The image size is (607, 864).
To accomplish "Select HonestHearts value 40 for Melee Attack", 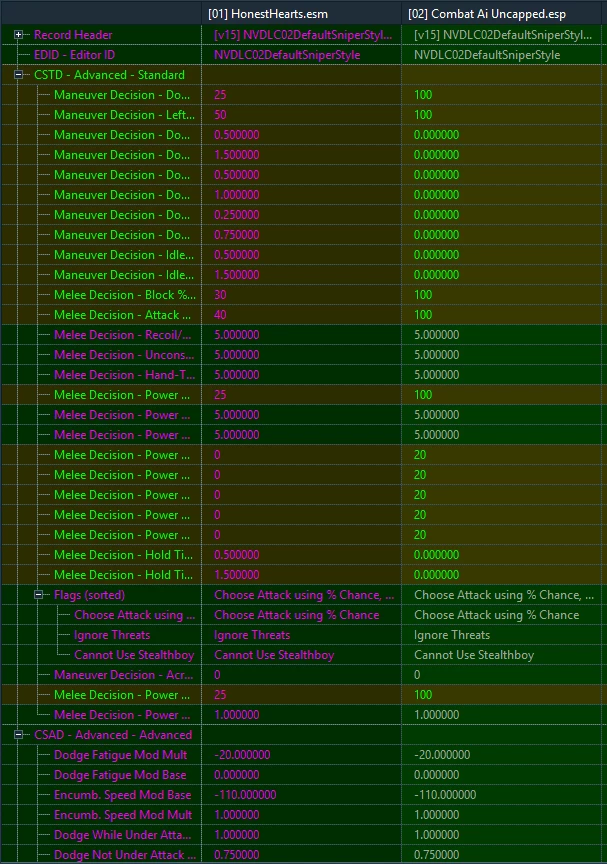I will point(220,315).
